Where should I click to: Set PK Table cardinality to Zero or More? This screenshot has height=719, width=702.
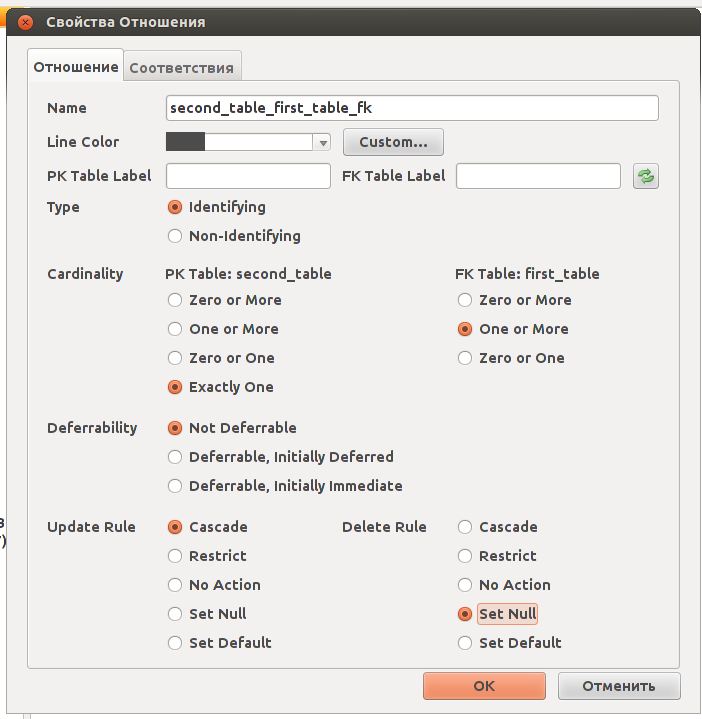point(175,300)
